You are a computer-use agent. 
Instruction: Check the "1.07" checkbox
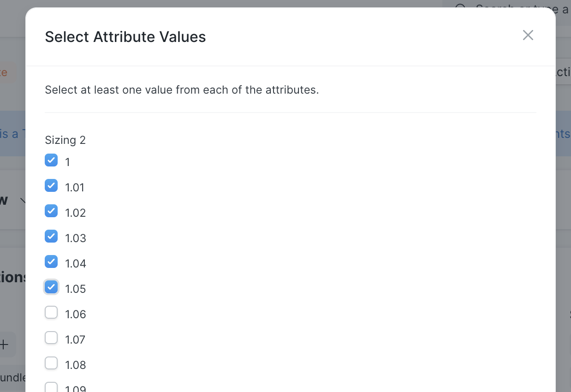51,338
